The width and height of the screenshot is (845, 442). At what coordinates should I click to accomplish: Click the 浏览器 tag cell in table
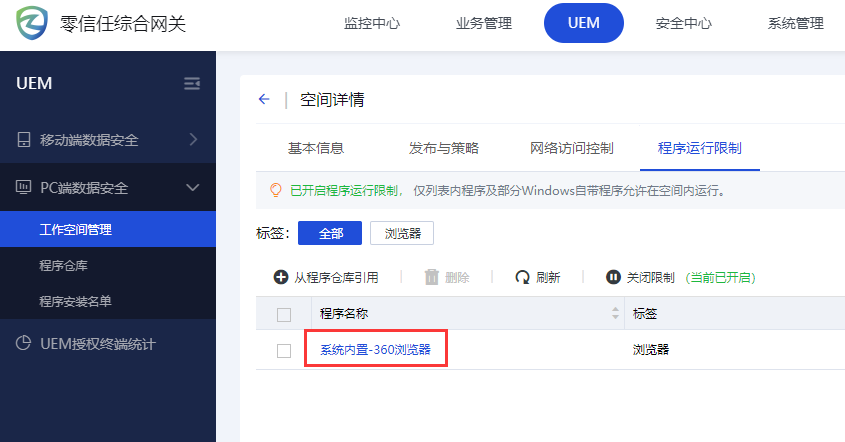point(650,349)
